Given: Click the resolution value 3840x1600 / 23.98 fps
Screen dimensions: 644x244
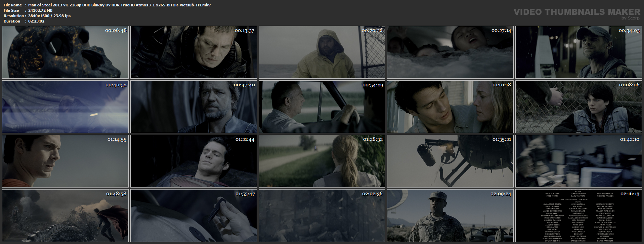Looking at the screenshot, I should click(x=49, y=16).
